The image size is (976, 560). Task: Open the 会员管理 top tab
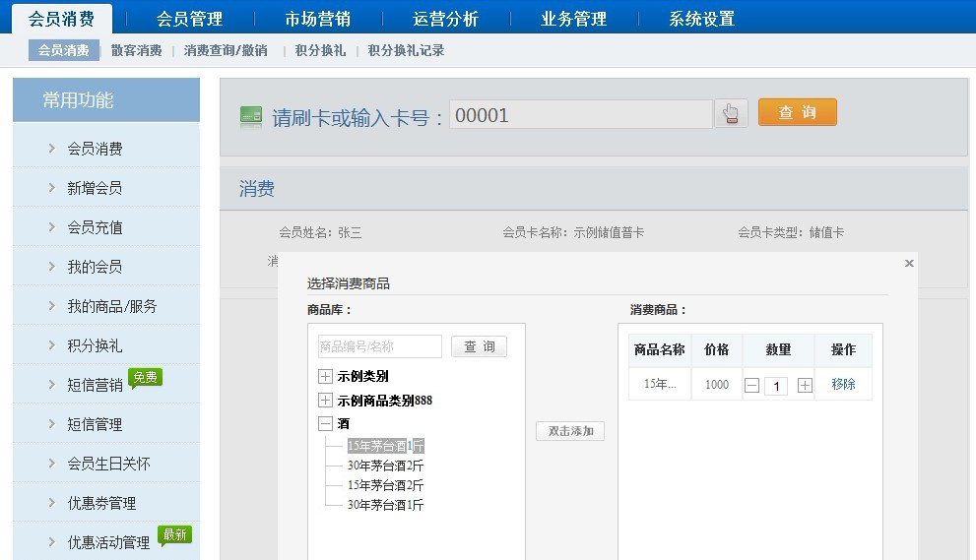click(x=189, y=19)
